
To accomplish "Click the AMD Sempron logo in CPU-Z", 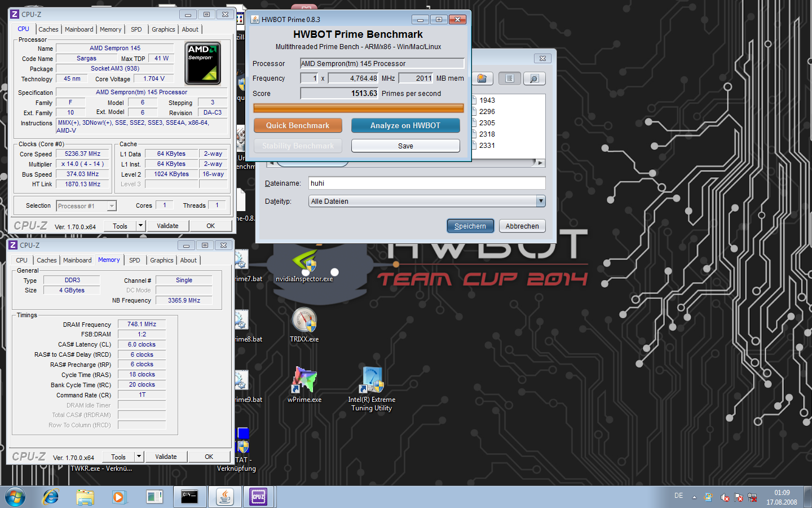I will pos(202,63).
